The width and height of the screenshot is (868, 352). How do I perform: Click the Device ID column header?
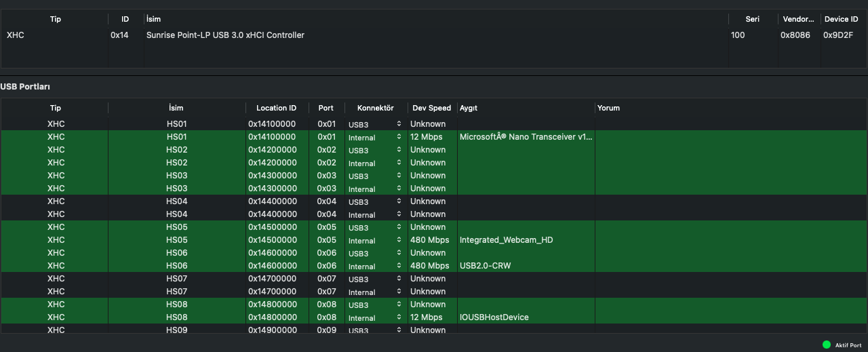tap(841, 19)
